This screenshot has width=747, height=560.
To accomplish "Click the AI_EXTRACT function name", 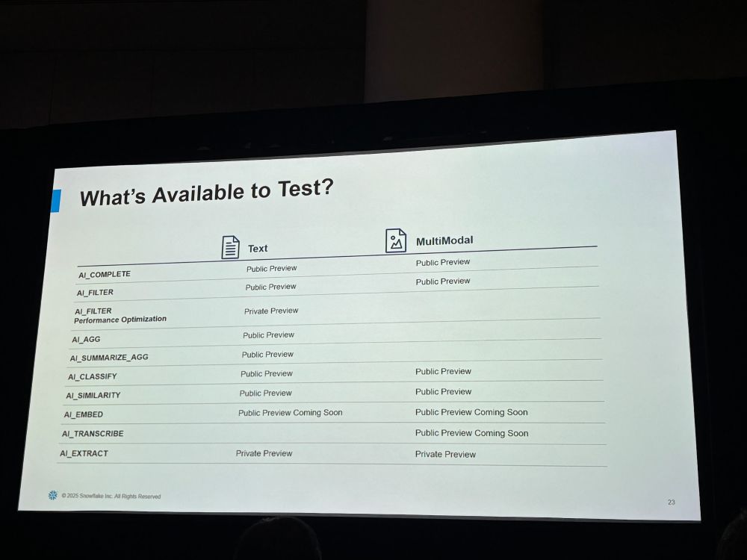I will [x=84, y=453].
